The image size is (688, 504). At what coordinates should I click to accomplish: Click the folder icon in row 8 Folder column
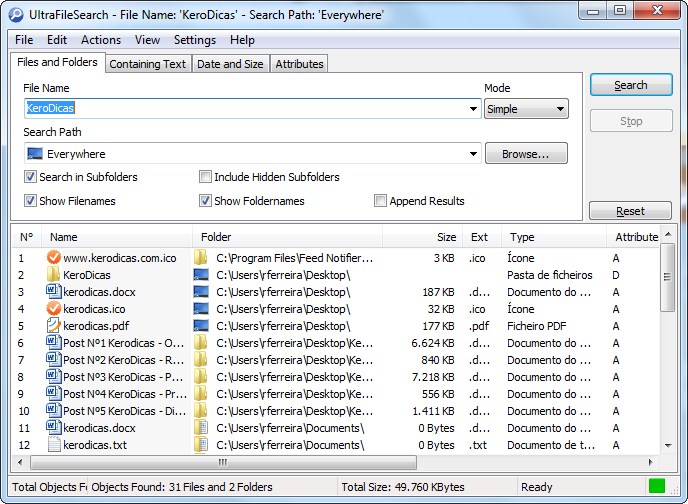coord(201,376)
